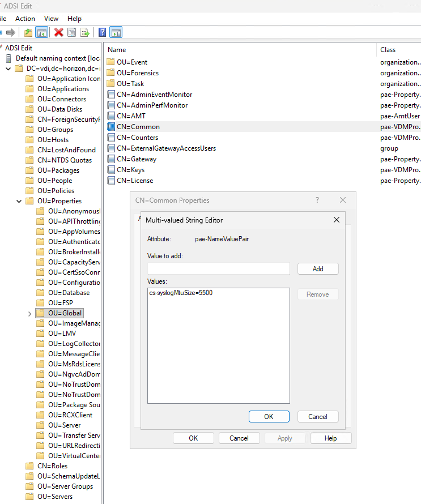Toggle the Show/Hide Action Pane icon
This screenshot has height=504, width=421.
[116, 32]
